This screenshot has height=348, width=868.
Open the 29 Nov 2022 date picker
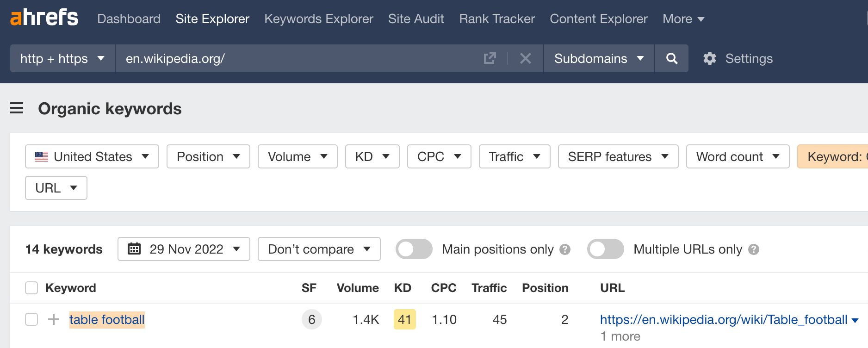pyautogui.click(x=184, y=249)
